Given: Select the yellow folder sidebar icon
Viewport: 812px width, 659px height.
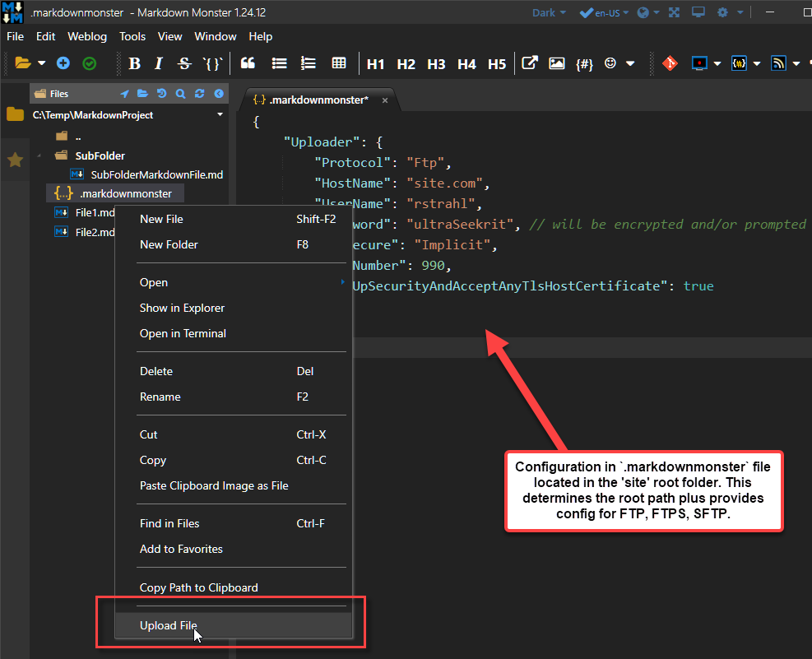Looking at the screenshot, I should pyautogui.click(x=15, y=114).
